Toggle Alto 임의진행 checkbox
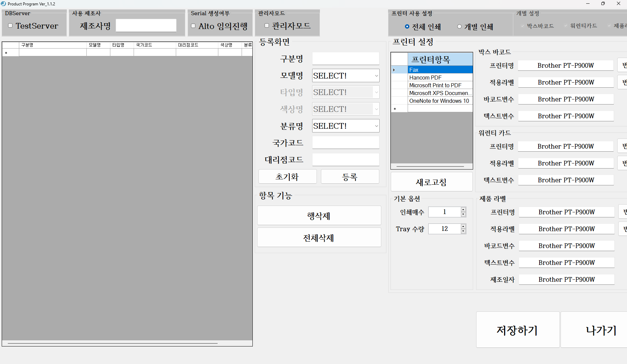The image size is (627, 364). tap(193, 26)
